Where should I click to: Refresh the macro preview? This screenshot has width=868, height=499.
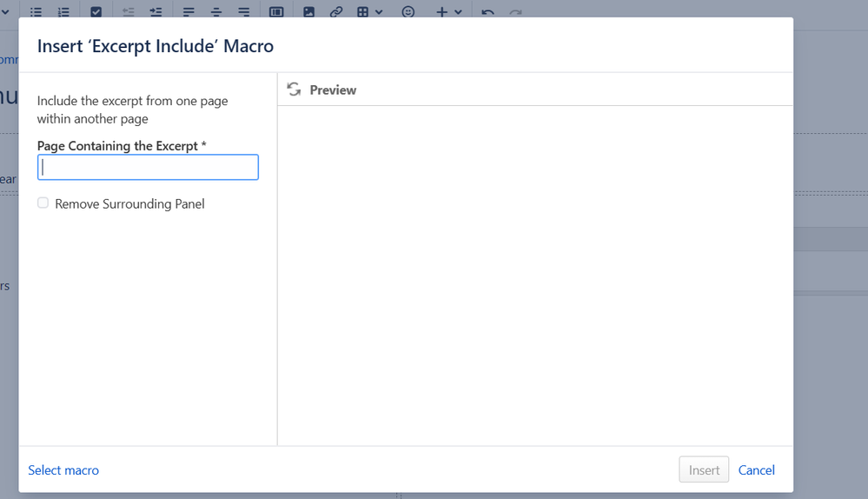[294, 90]
